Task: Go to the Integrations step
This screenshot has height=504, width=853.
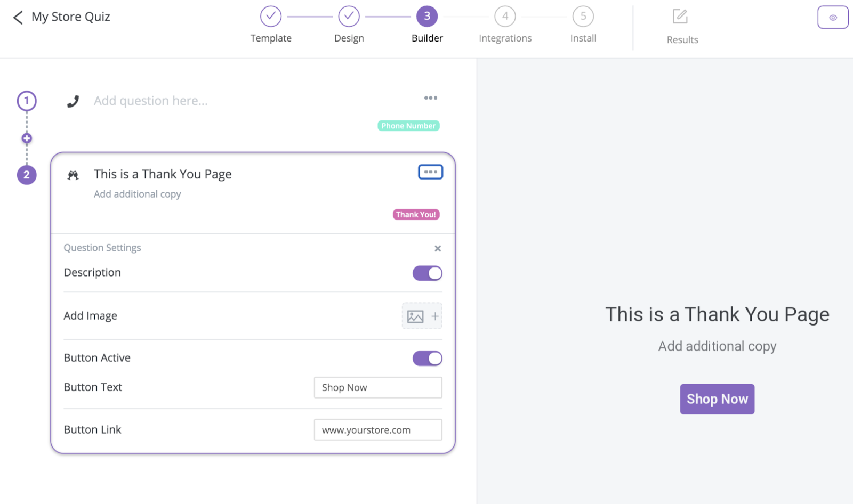Action: (505, 25)
